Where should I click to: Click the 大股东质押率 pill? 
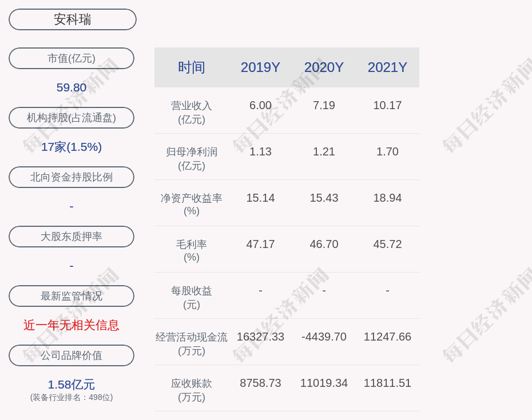72,237
